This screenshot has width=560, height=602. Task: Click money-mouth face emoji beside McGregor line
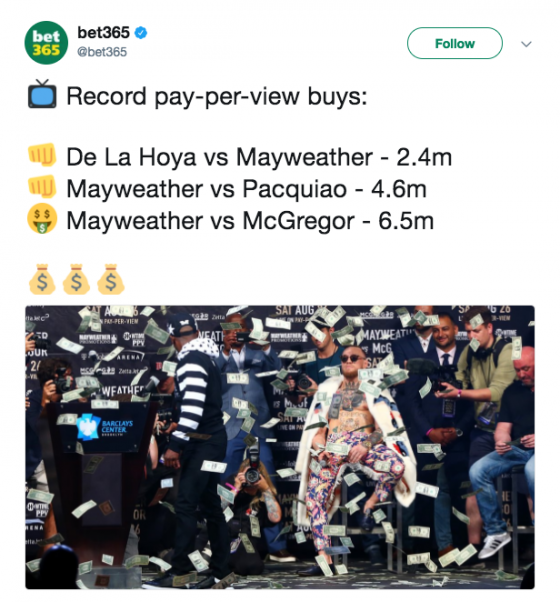(x=42, y=218)
